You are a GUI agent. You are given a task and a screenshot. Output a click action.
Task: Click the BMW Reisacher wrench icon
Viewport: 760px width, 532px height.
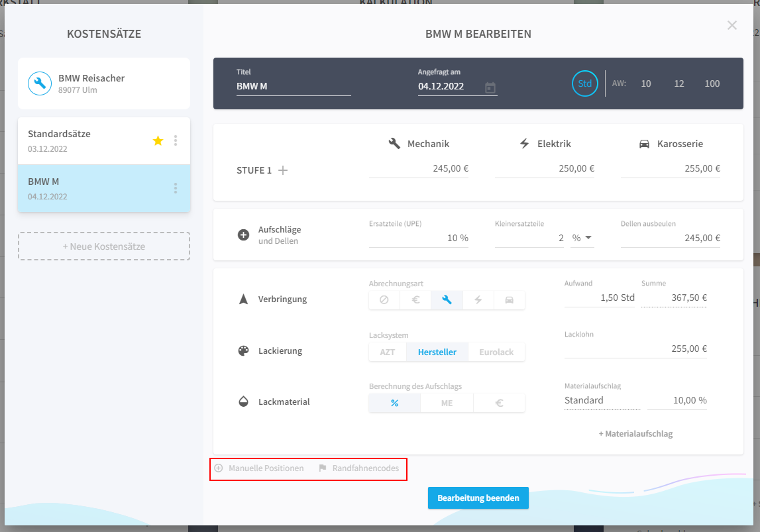click(x=40, y=84)
